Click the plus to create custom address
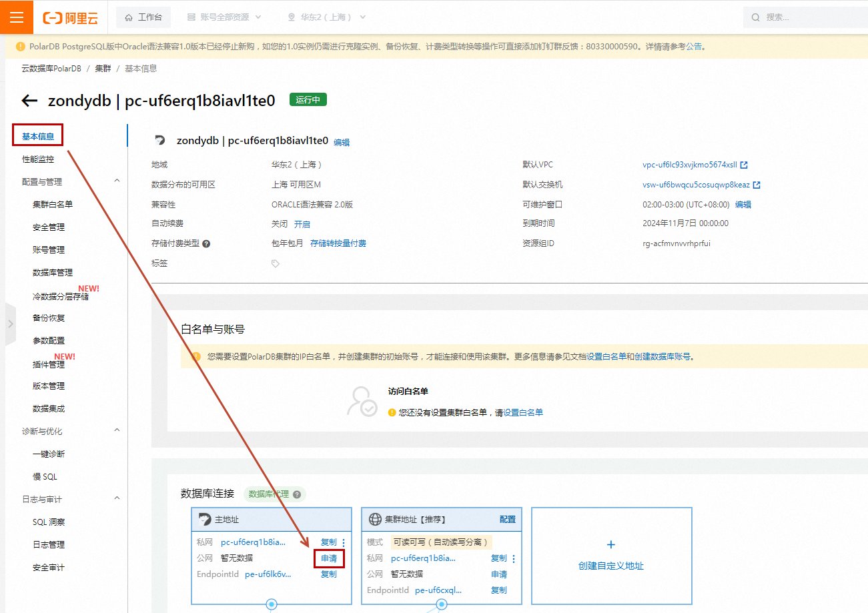Viewport: 868px width, 613px height. point(611,545)
